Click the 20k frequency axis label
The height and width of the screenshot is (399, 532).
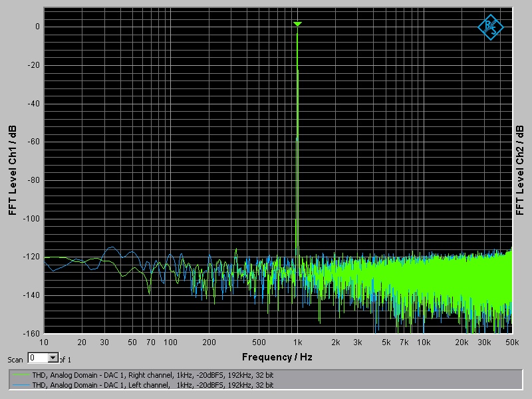(462, 342)
